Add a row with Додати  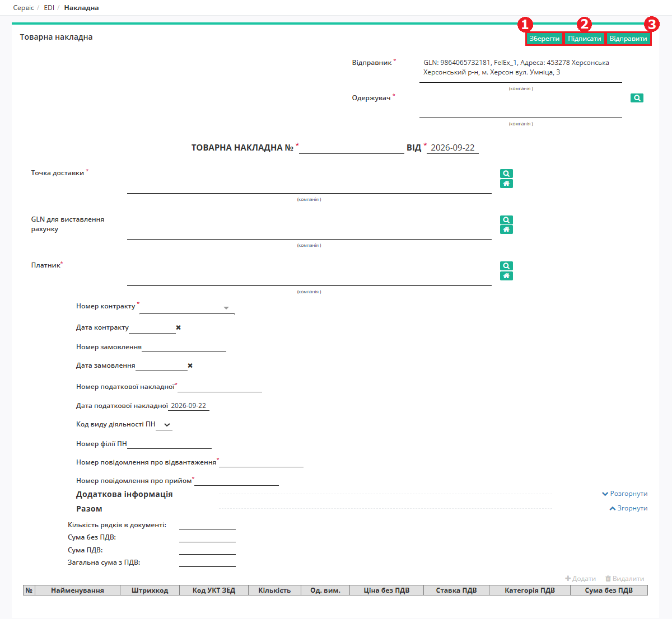pos(581,579)
